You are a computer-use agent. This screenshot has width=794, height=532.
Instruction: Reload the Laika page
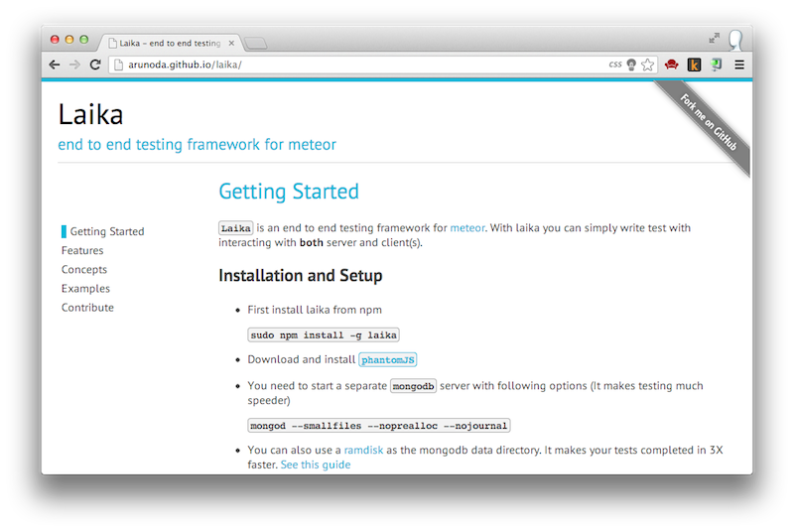pos(95,65)
